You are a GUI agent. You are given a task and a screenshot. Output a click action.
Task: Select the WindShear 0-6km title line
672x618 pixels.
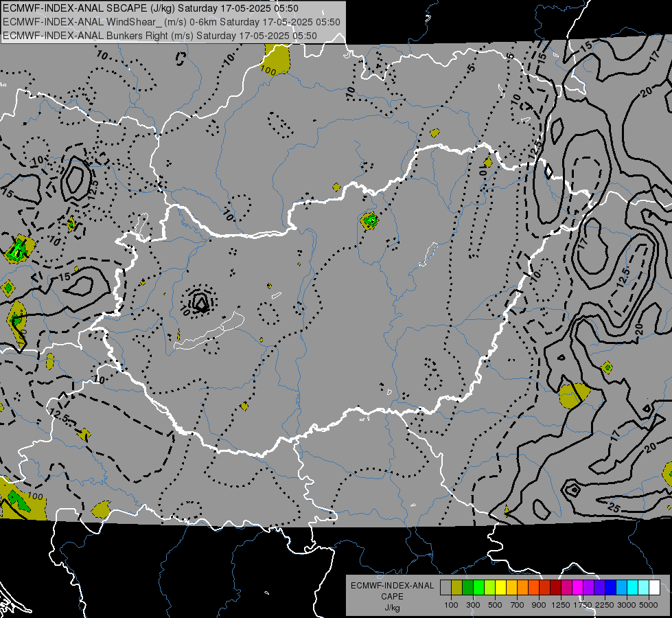[x=171, y=22]
